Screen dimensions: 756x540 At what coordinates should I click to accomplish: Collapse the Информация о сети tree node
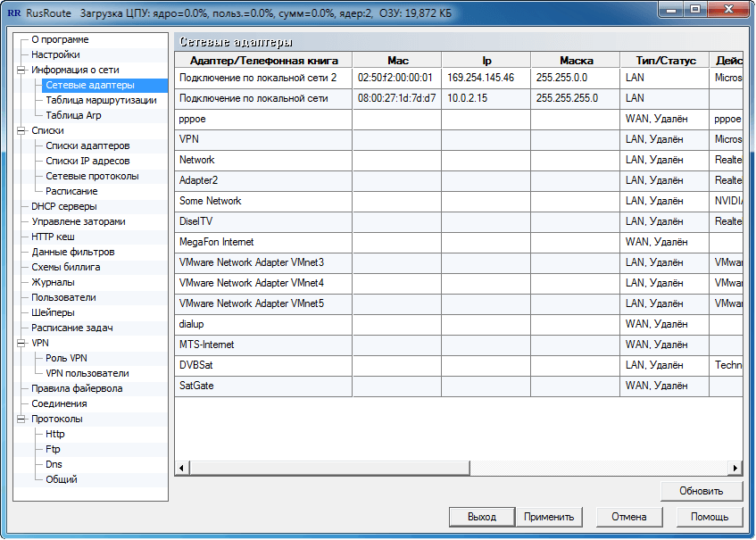(21, 70)
